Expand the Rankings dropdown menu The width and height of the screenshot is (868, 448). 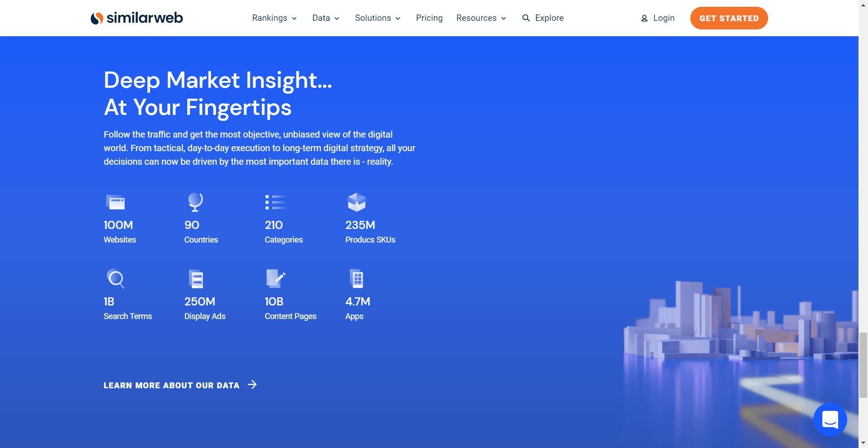pyautogui.click(x=274, y=18)
